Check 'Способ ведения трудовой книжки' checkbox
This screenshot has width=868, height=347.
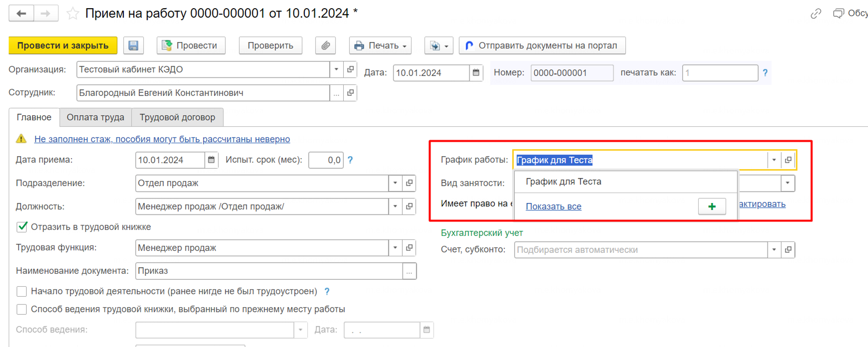coord(22,309)
